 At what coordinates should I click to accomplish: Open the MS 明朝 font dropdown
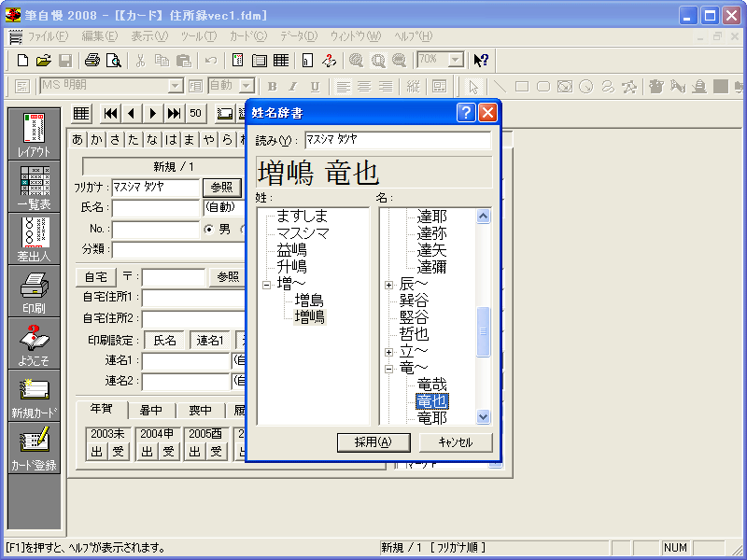pyautogui.click(x=176, y=86)
